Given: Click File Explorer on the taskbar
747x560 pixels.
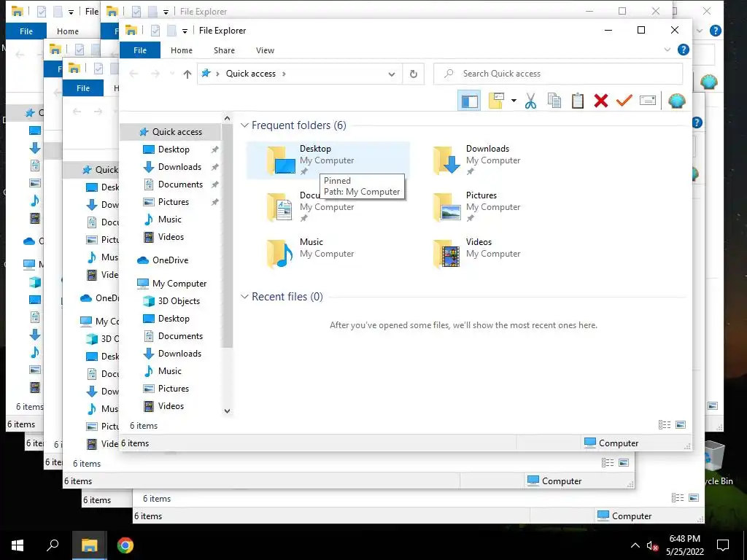Looking at the screenshot, I should (89, 545).
